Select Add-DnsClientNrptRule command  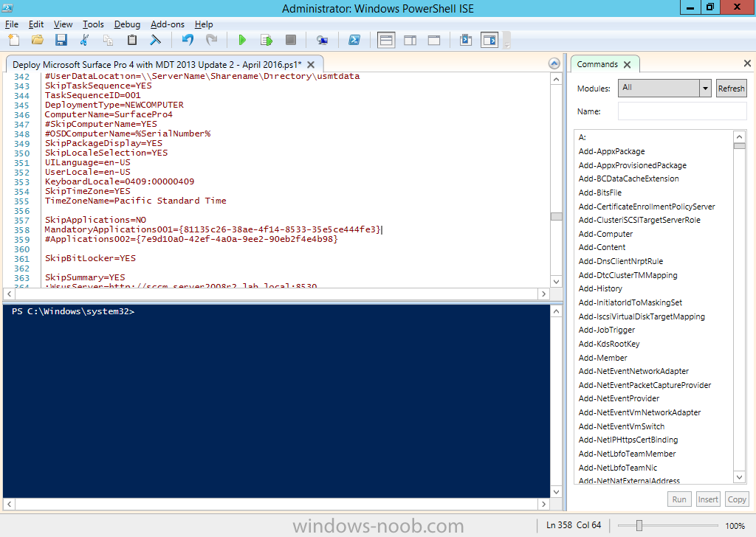(620, 262)
